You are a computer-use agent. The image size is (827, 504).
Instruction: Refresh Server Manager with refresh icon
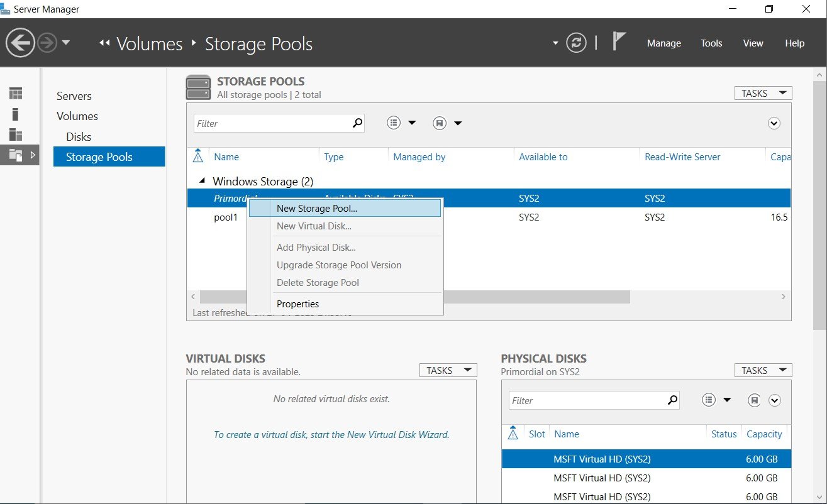[x=576, y=43]
